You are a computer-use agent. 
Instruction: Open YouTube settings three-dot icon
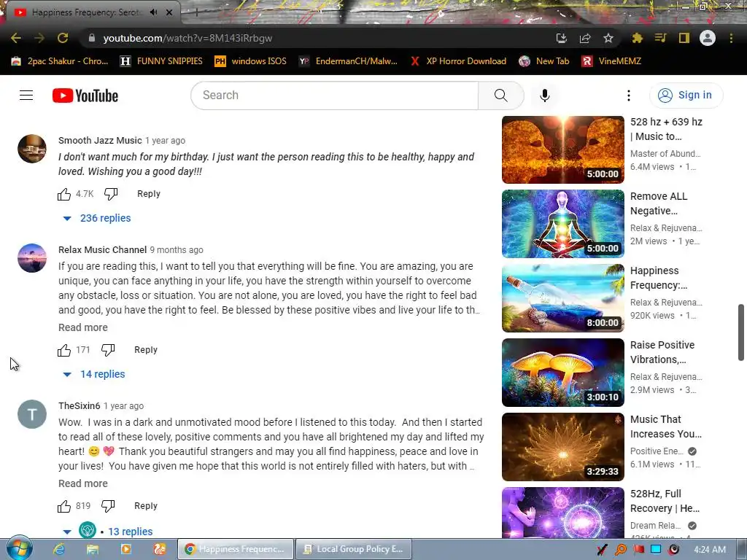tap(628, 96)
